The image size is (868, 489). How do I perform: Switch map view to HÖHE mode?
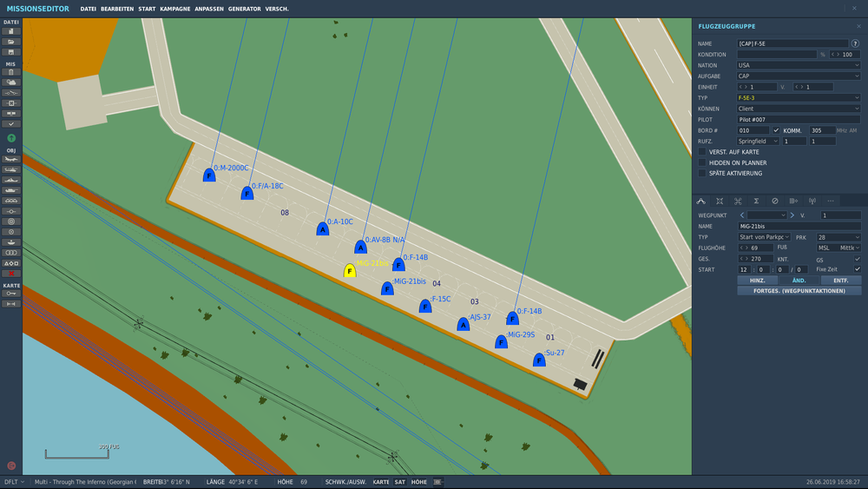[419, 482]
